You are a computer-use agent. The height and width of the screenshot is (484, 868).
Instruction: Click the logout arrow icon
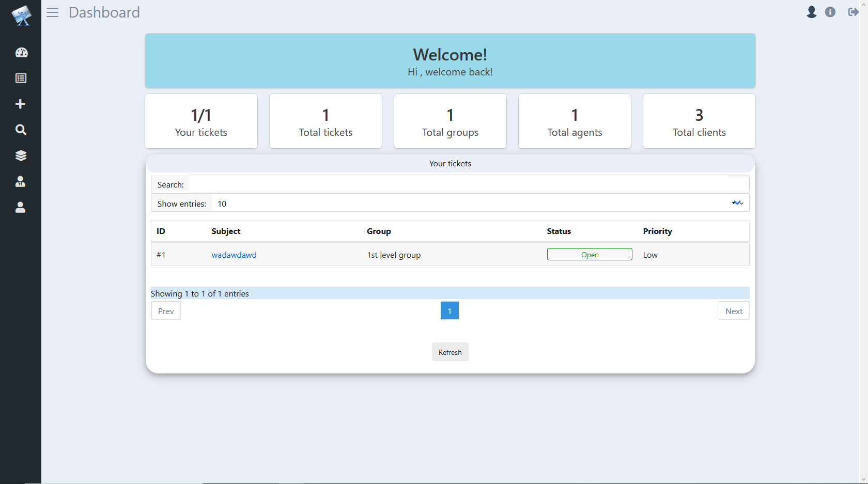point(853,12)
